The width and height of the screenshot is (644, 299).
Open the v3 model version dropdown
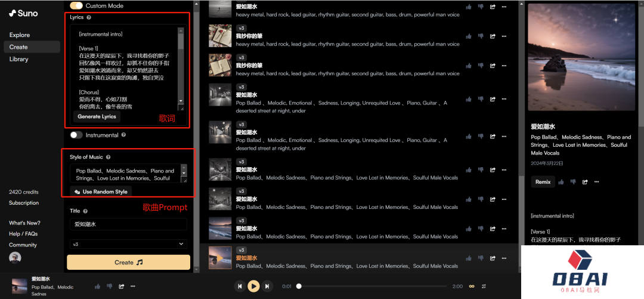(x=128, y=244)
